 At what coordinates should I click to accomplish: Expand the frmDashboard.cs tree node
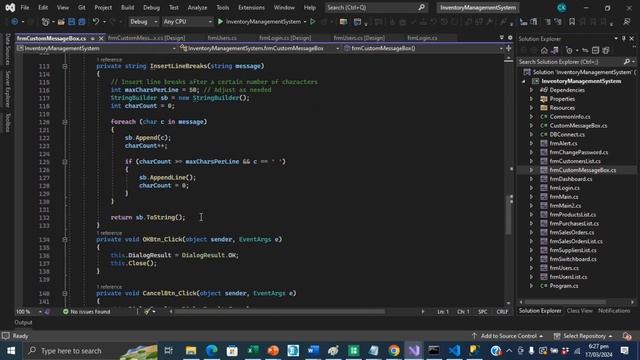(x=531, y=179)
